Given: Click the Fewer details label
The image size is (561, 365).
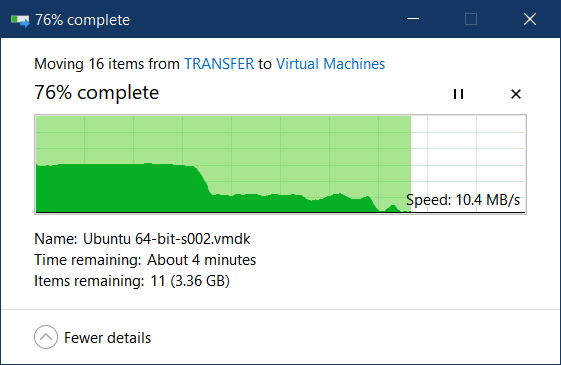Looking at the screenshot, I should tap(107, 338).
